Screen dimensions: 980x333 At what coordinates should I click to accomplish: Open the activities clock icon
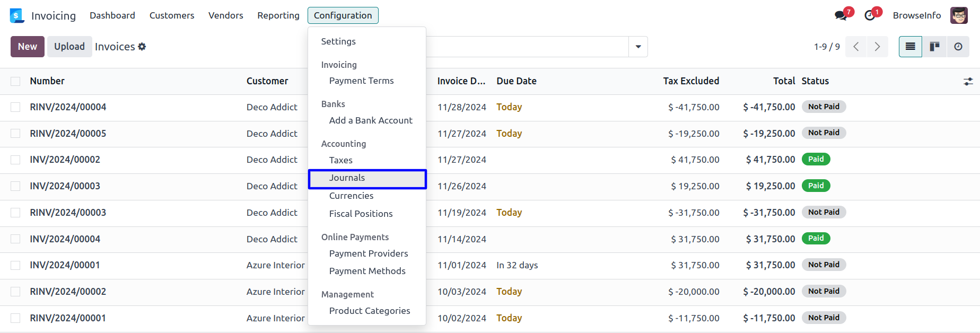870,15
